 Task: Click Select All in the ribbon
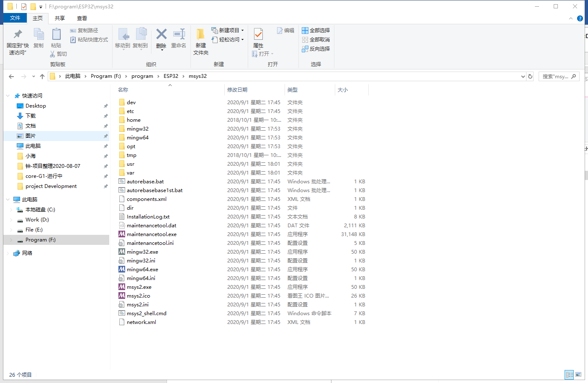[x=316, y=30]
